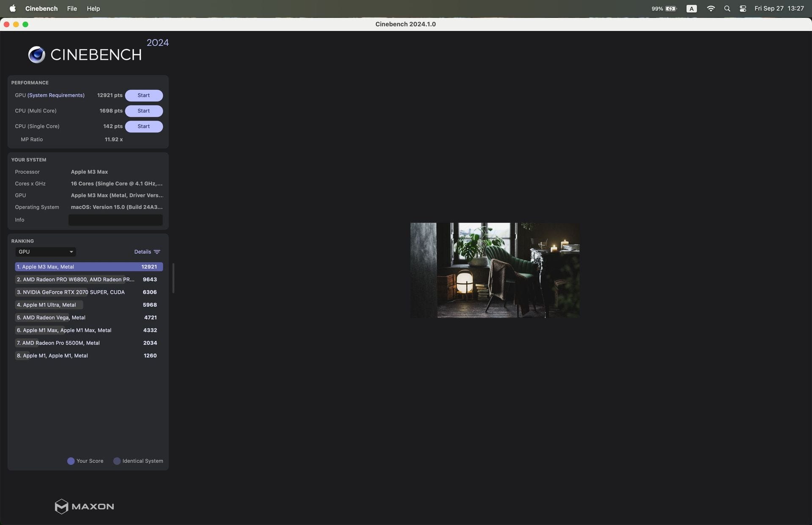This screenshot has width=812, height=525.
Task: Start the CPU Single Core benchmark
Action: point(144,126)
